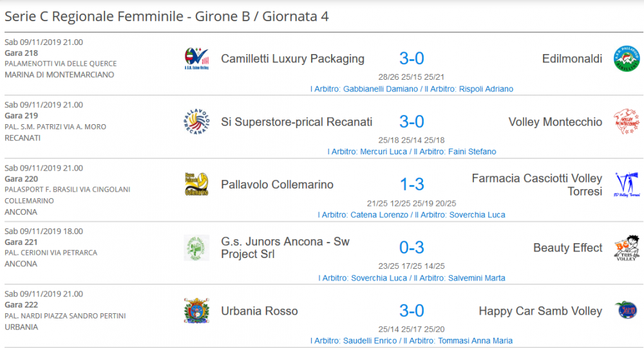The image size is (644, 348).
Task: Open the 0-3 score of Gara 221
Action: coord(412,248)
